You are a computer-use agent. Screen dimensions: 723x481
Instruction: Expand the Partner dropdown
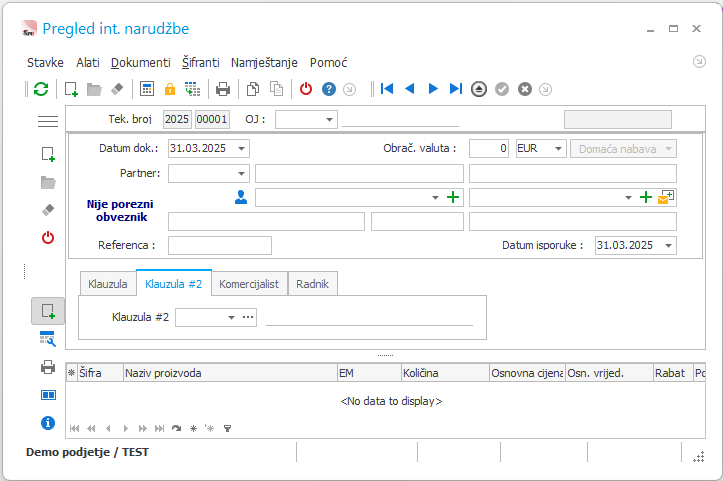pos(241,174)
